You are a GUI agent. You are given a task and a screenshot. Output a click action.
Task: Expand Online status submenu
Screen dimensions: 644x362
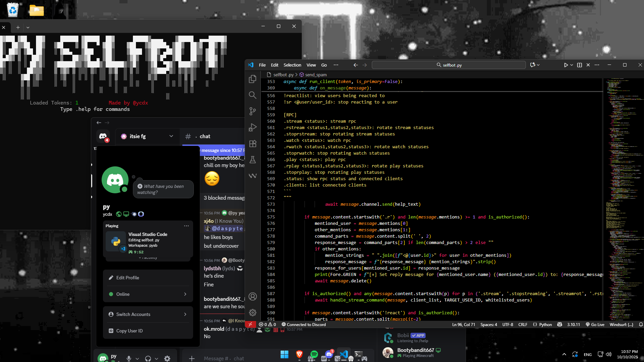tap(148, 294)
